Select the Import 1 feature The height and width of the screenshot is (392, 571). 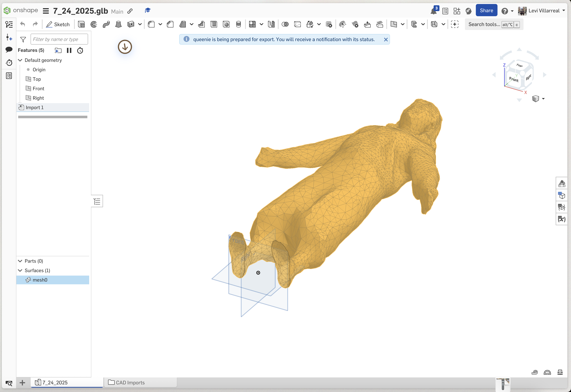pyautogui.click(x=53, y=107)
